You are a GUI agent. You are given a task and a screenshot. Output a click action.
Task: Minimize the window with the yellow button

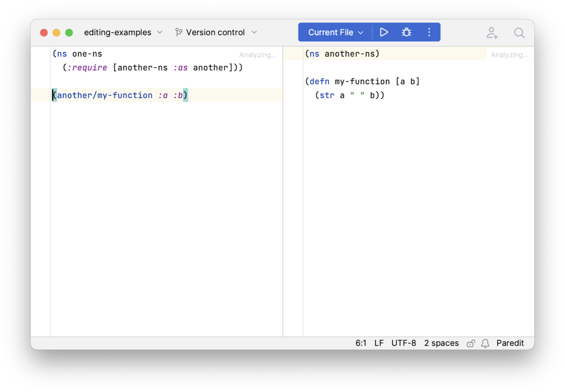pyautogui.click(x=56, y=33)
